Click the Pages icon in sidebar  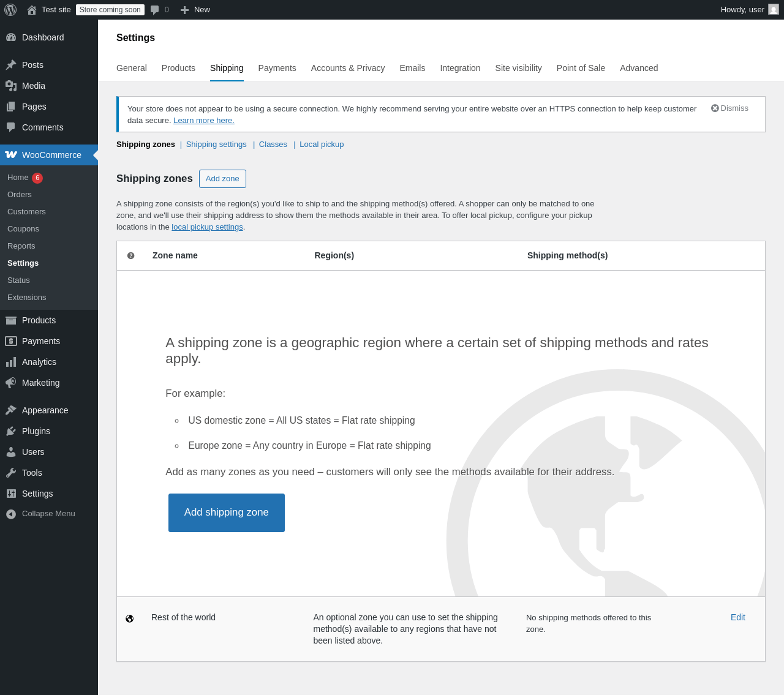pos(11,107)
